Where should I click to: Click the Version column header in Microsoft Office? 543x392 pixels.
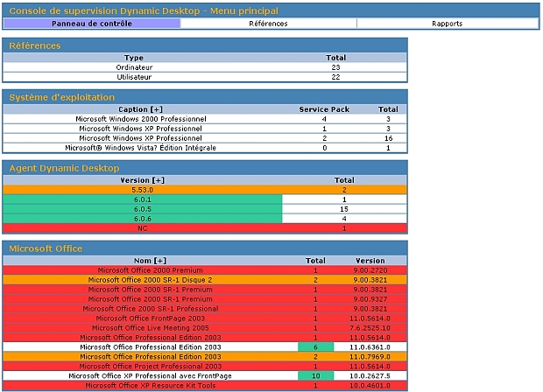point(370,261)
